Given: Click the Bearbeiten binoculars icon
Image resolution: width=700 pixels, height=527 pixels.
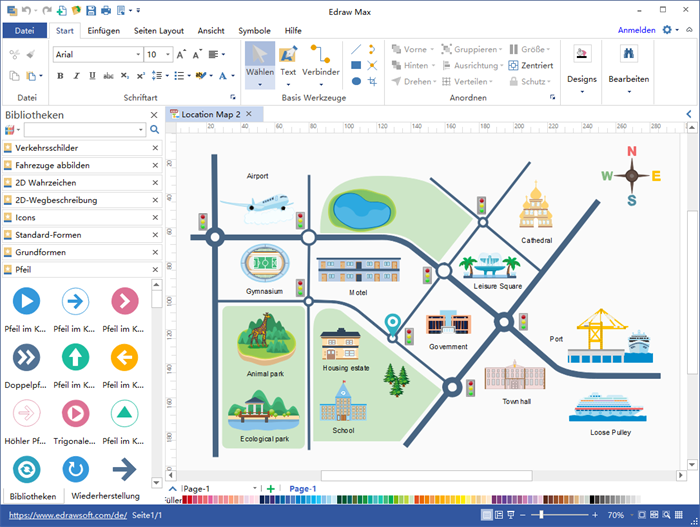Looking at the screenshot, I should (628, 55).
